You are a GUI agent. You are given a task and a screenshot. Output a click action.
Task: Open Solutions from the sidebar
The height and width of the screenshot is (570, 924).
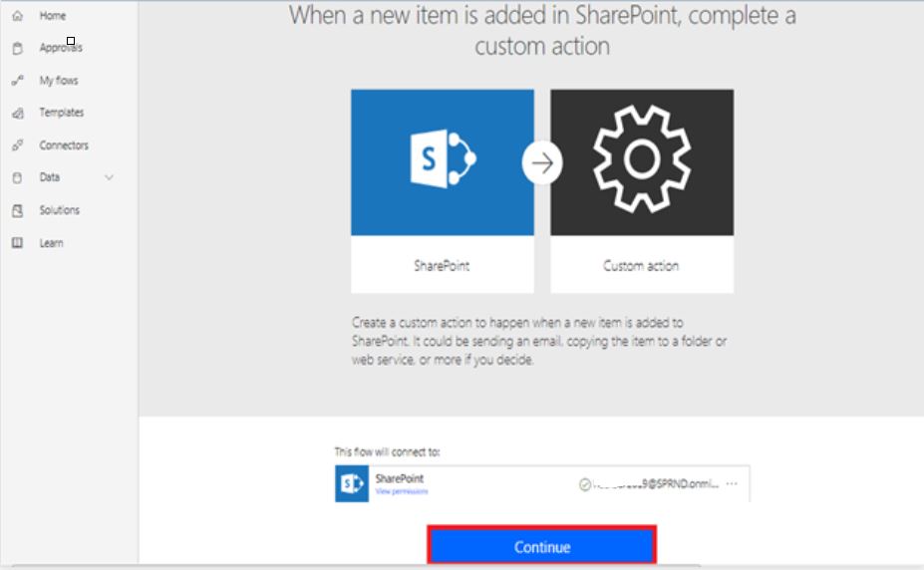point(59,210)
